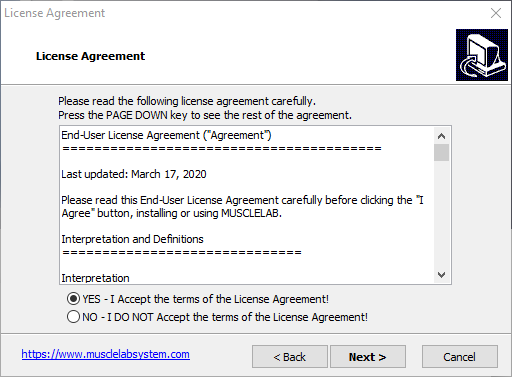Close the License Agreement window

[x=496, y=13]
